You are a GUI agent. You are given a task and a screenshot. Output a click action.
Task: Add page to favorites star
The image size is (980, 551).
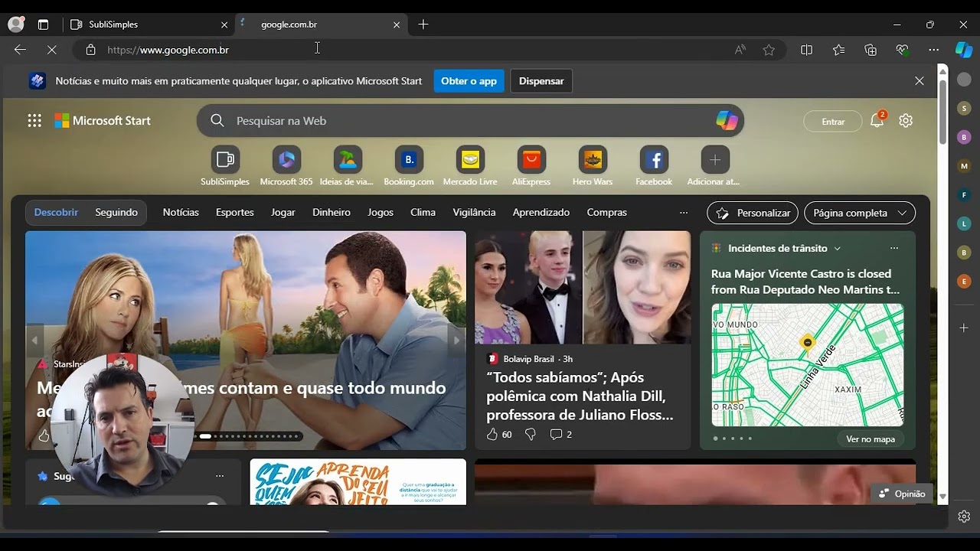(769, 50)
